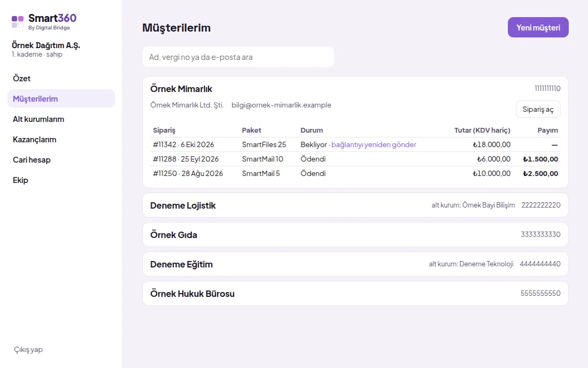Viewport: 588px width, 368px height.
Task: Expand the Örnek Gıda customer card
Action: tap(355, 234)
